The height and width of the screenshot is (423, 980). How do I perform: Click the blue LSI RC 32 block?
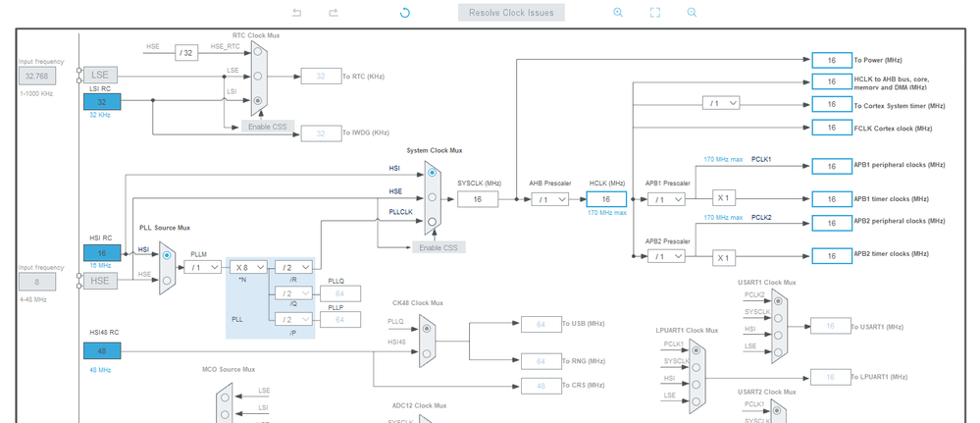point(102,102)
